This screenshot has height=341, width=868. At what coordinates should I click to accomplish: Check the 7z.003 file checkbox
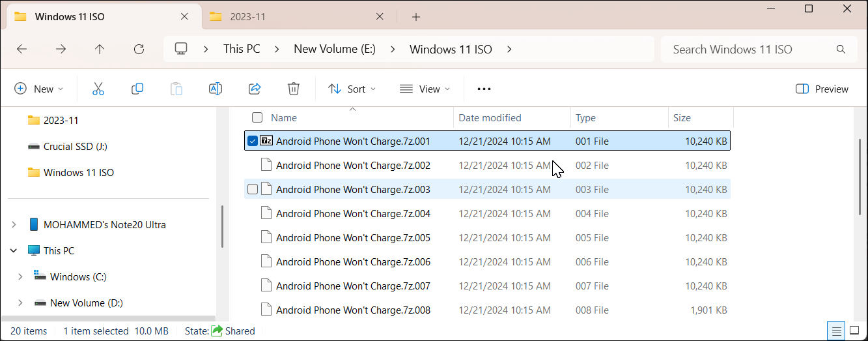coord(253,190)
